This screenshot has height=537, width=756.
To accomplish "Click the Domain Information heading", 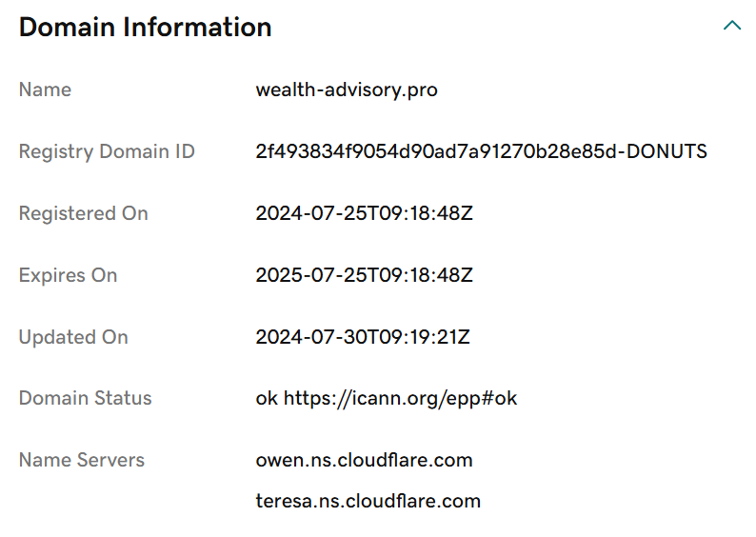I will click(145, 27).
